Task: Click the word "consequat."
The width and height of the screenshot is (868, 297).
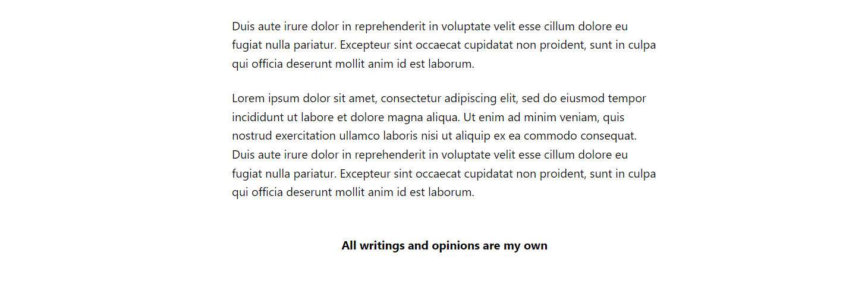Action: (x=610, y=136)
